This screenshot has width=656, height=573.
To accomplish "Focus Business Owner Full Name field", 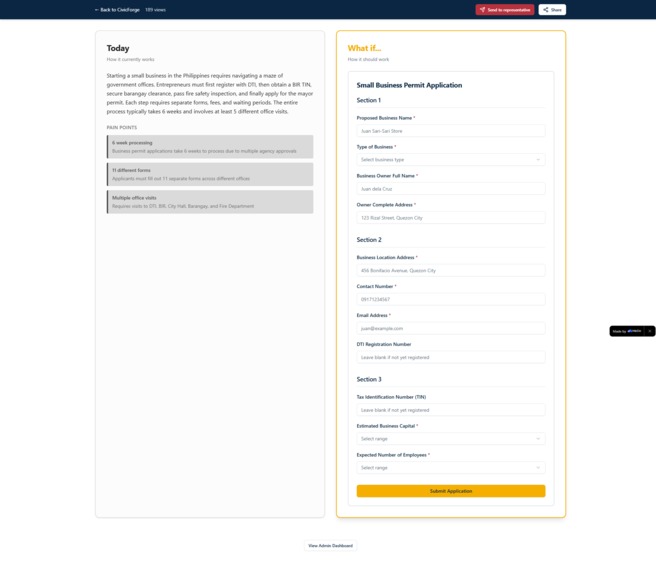I will [451, 189].
